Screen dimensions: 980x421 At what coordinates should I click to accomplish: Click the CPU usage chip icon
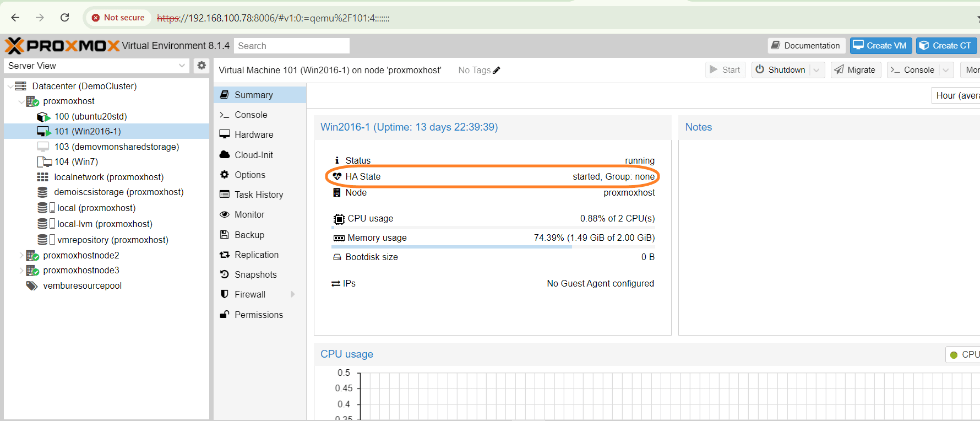coord(339,219)
